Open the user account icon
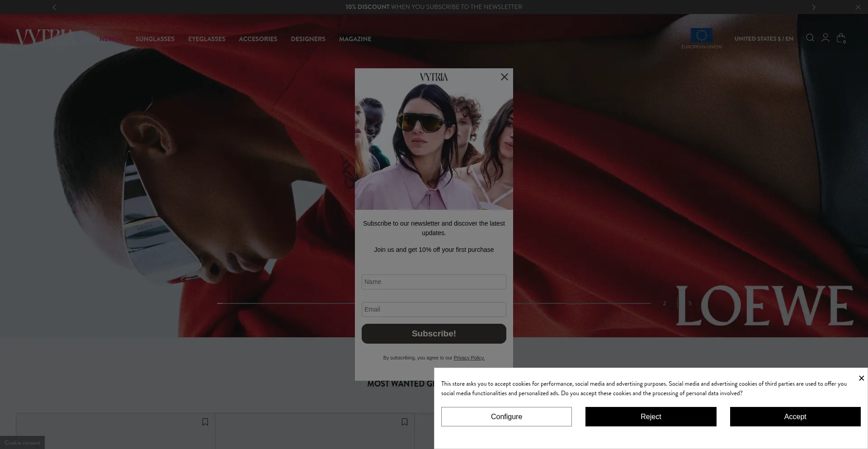 (x=826, y=38)
